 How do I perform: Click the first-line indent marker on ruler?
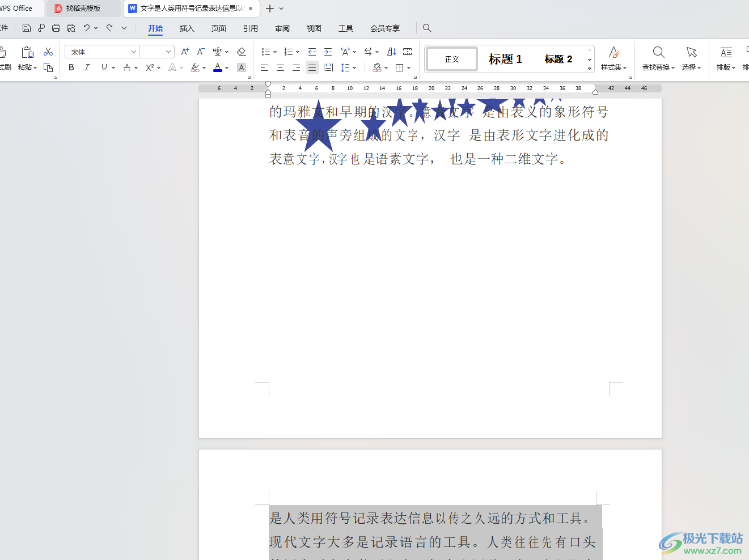click(268, 84)
